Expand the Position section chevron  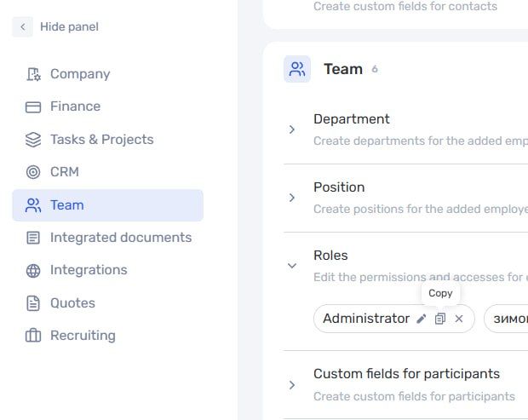tap(292, 198)
